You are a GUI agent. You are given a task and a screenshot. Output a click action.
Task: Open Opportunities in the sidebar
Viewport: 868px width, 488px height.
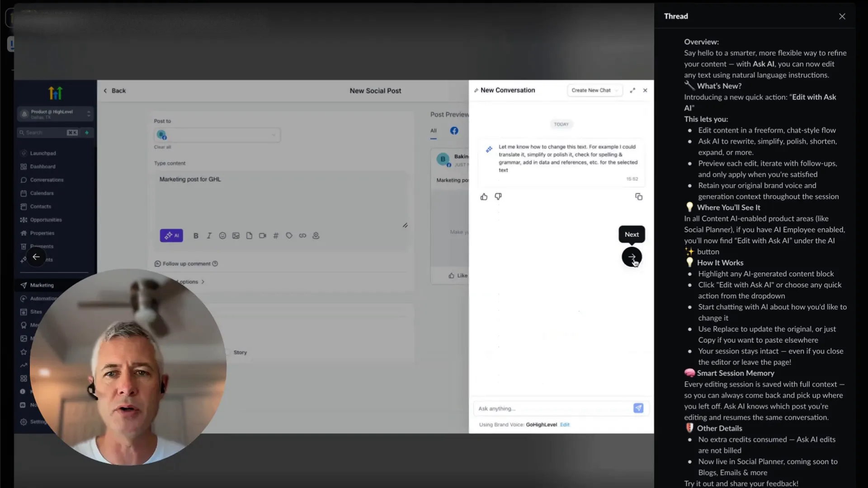(46, 220)
